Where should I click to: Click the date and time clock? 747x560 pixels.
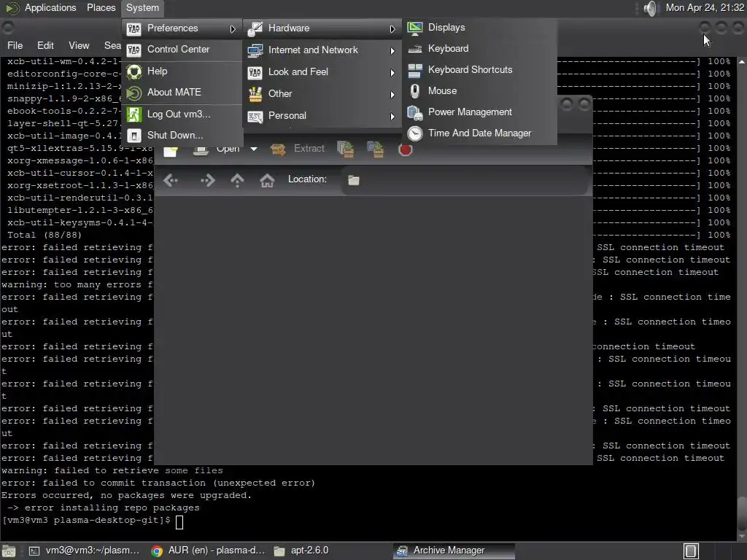(705, 7)
